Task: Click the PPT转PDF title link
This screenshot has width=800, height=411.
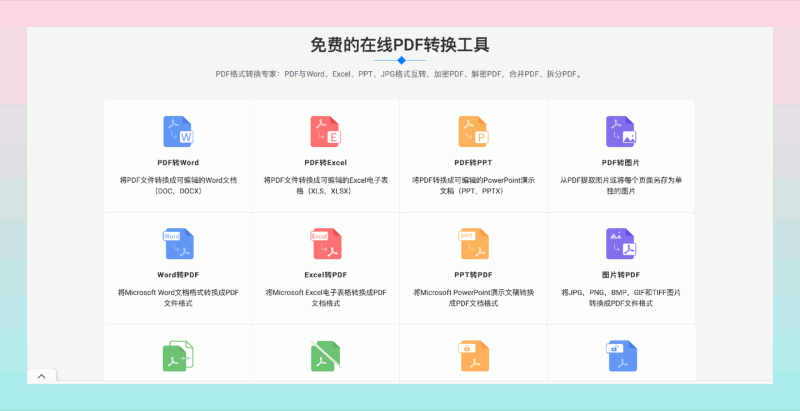Action: 473,275
